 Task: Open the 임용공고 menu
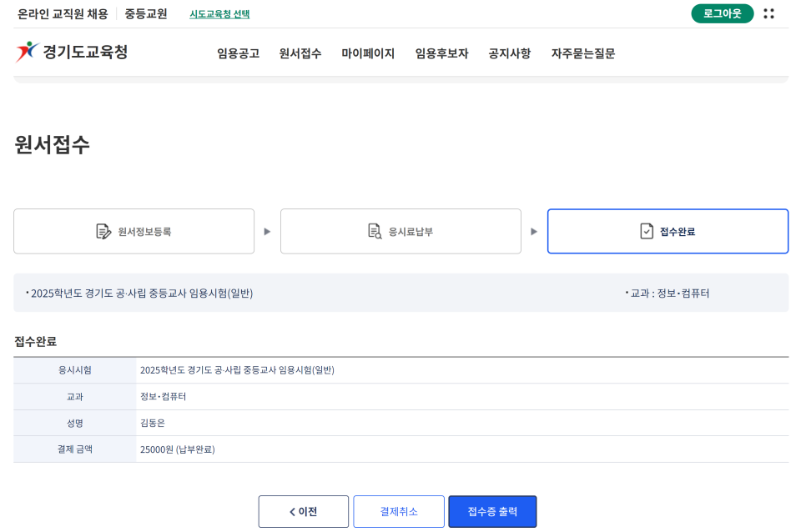point(238,53)
